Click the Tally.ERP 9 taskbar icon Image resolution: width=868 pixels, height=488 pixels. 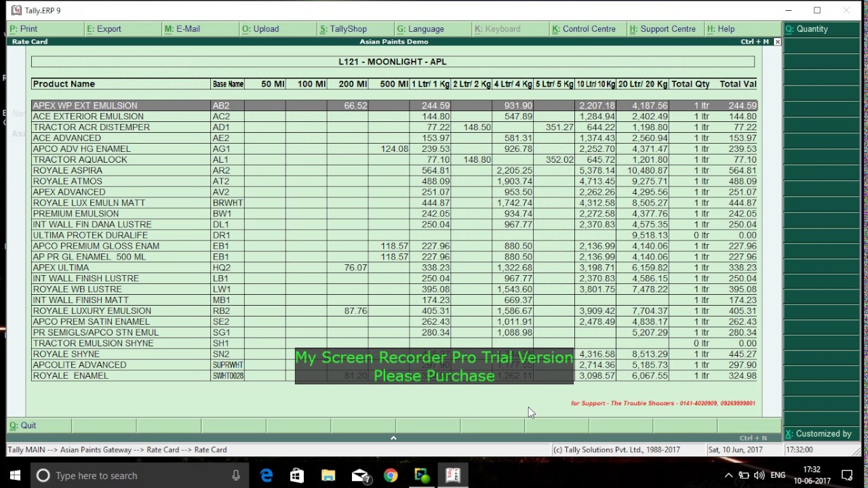[x=453, y=475]
